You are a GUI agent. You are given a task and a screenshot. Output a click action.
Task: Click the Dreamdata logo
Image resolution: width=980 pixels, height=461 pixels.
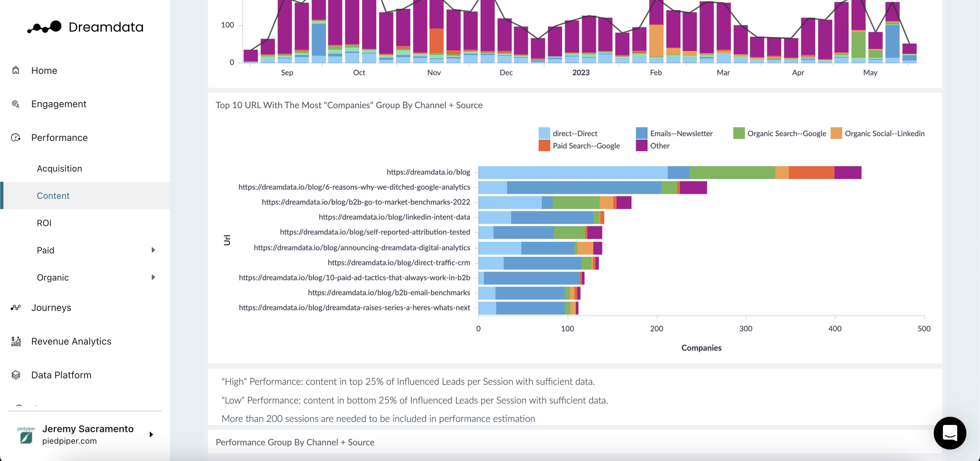(x=85, y=27)
